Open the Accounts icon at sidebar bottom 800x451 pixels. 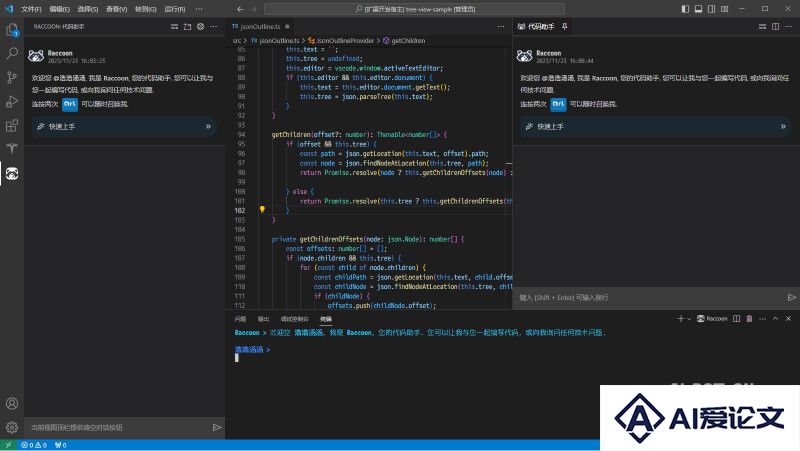[12, 403]
